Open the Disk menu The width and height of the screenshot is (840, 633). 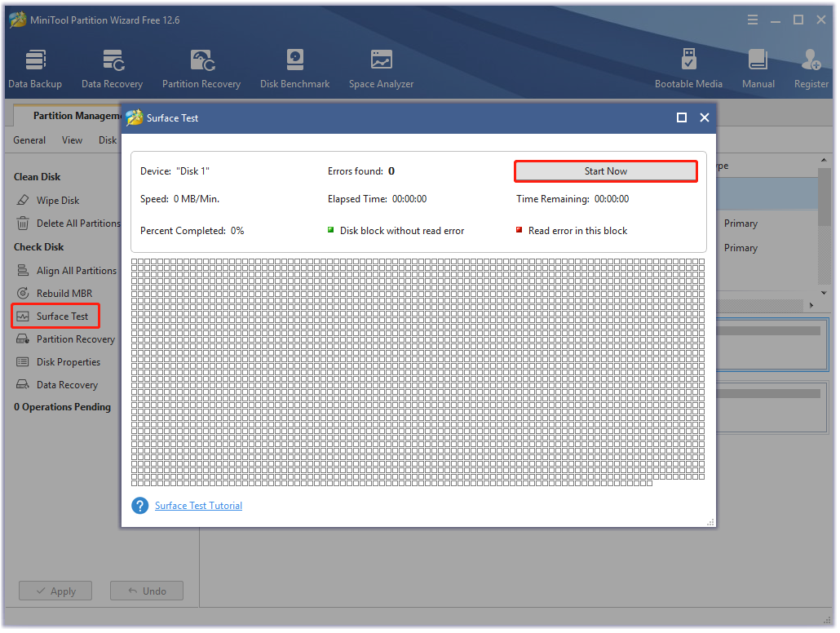[x=107, y=139]
